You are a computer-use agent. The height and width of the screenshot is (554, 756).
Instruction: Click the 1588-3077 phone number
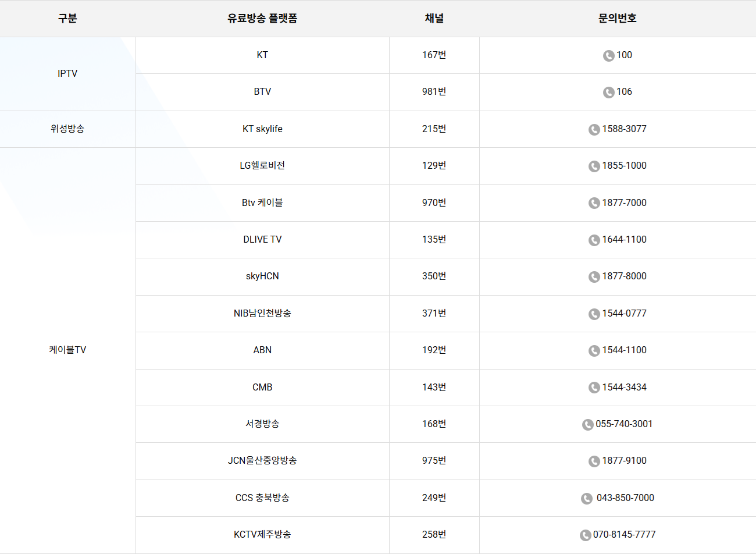pyautogui.click(x=625, y=129)
